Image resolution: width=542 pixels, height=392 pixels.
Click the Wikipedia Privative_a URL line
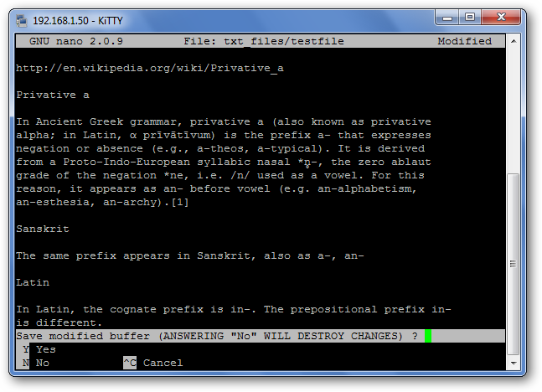pos(150,68)
